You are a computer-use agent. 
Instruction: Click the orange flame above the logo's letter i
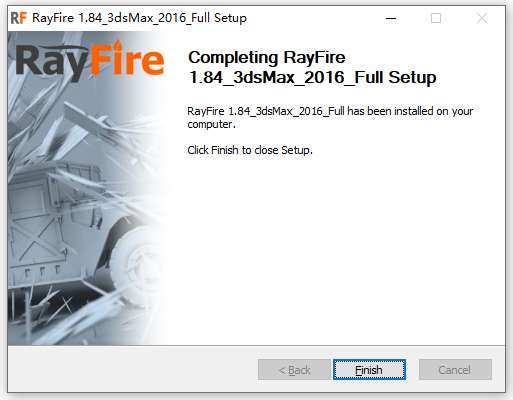tap(118, 47)
